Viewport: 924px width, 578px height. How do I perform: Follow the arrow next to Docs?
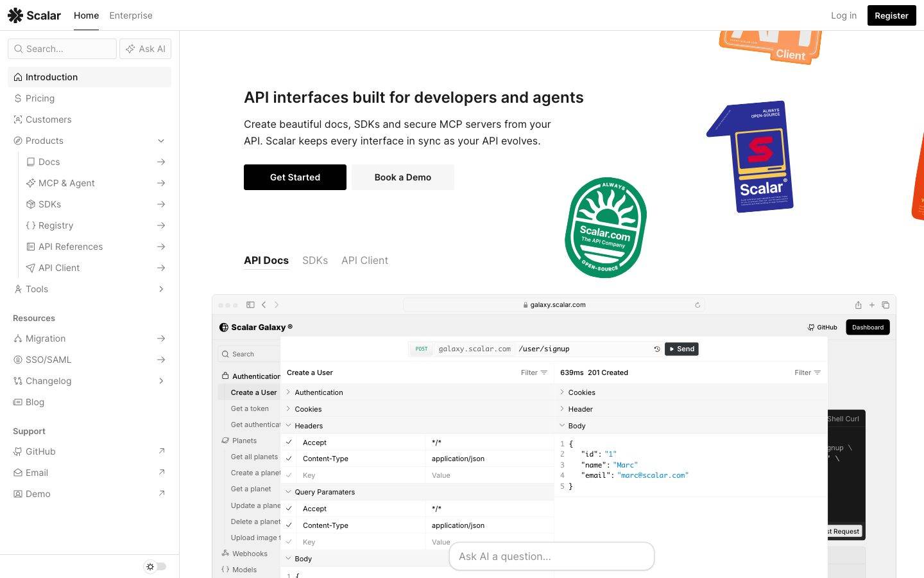161,162
